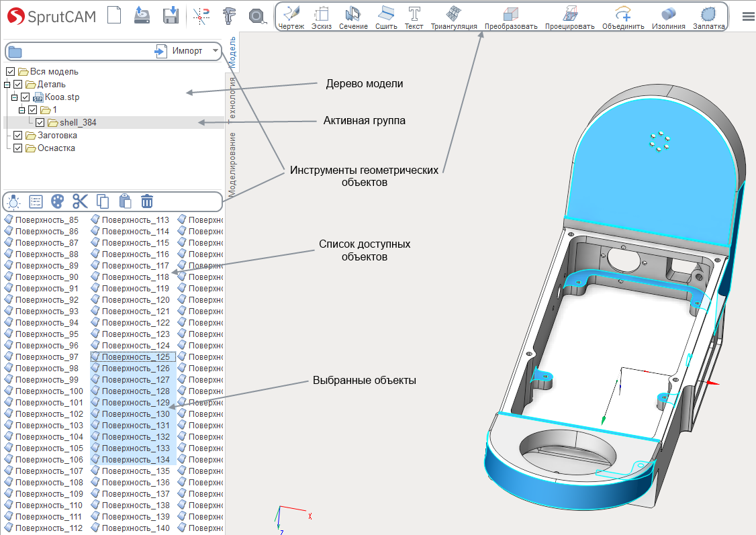Open the Чертеж drawing tool
The image size is (756, 535).
[291, 17]
